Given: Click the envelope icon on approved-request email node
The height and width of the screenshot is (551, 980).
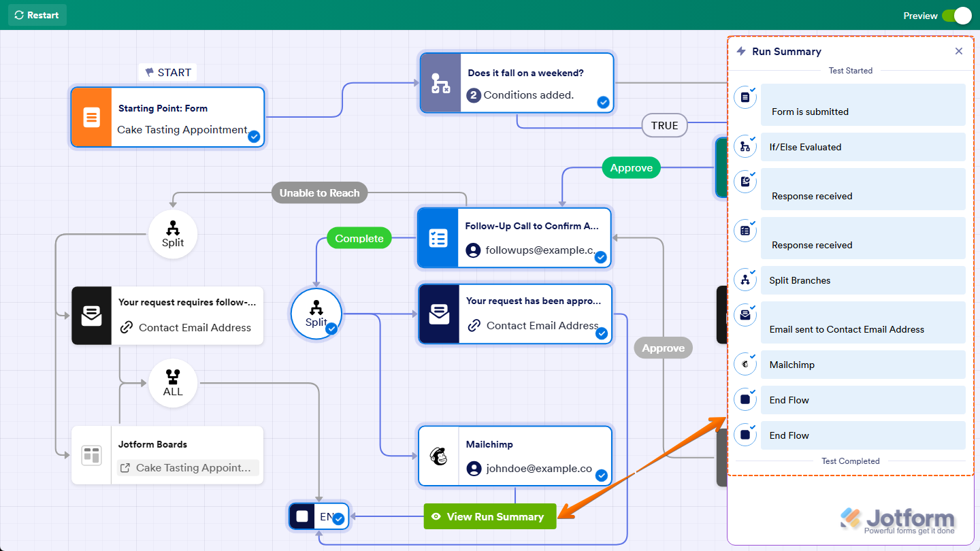Looking at the screenshot, I should [439, 314].
